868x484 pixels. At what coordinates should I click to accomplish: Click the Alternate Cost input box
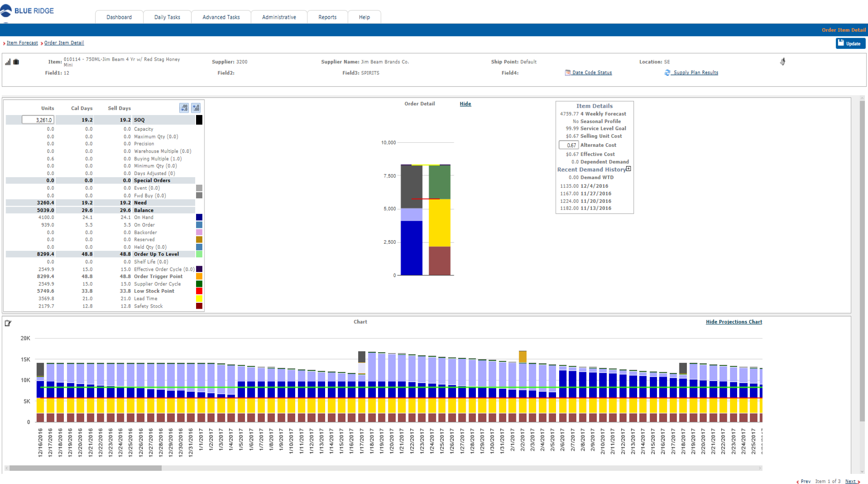click(x=569, y=145)
